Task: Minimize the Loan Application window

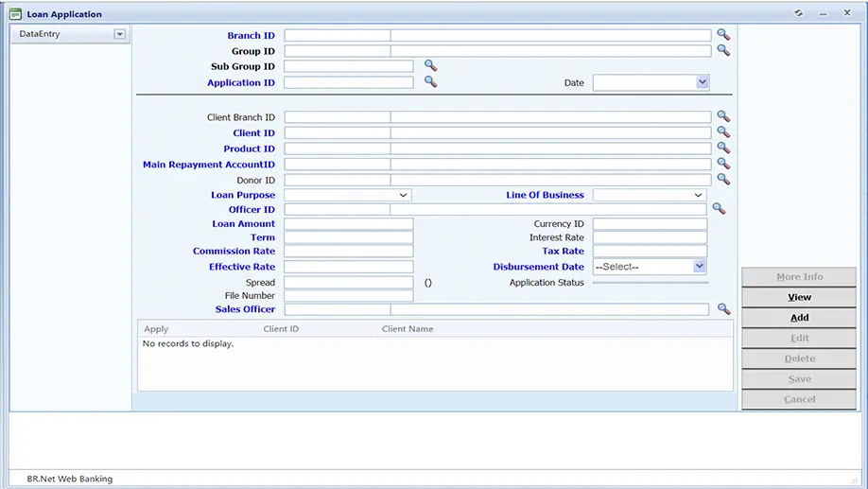Action: coord(824,13)
